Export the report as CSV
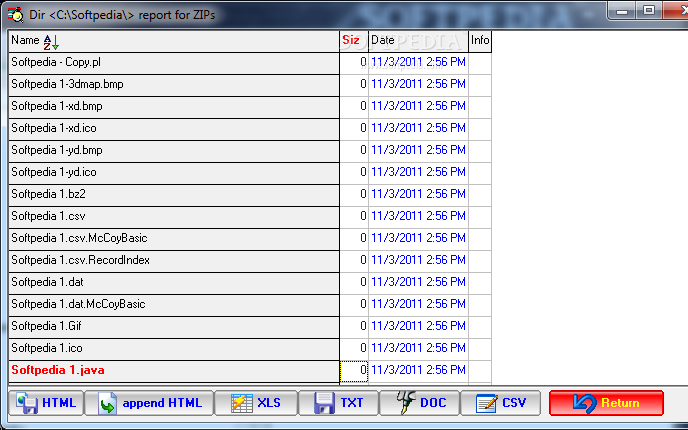 coord(501,402)
